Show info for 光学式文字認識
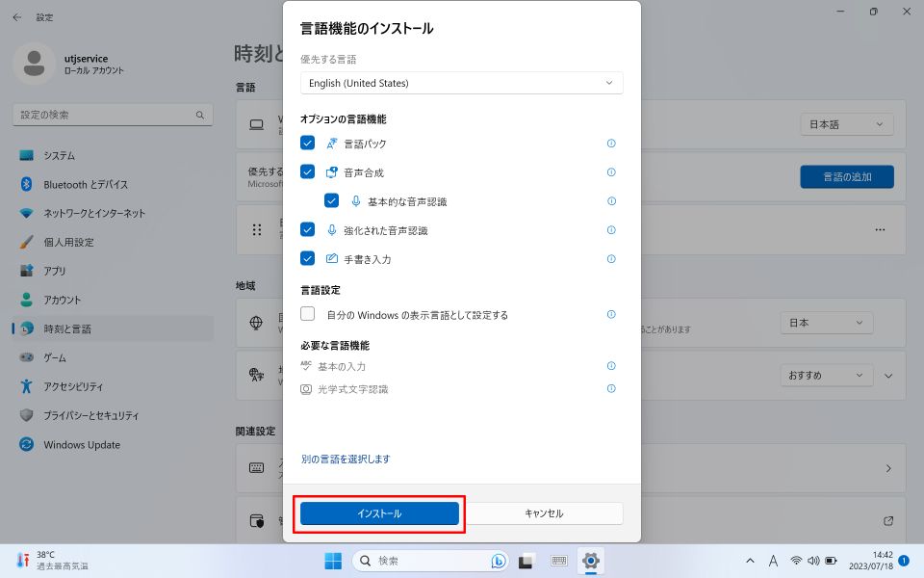 click(611, 388)
